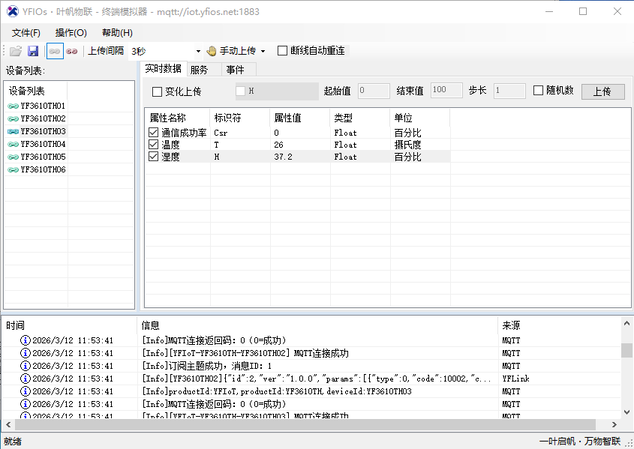
Task: Select device YF3610TH04 in list
Action: [42, 144]
